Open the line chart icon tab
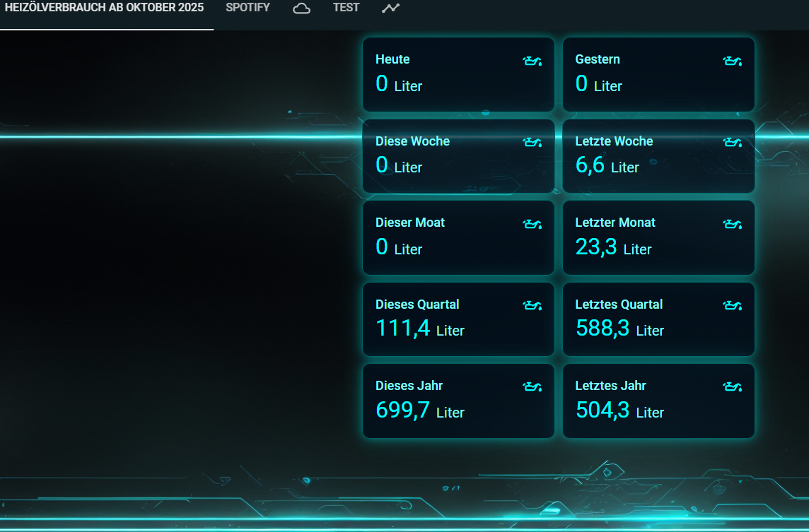Screen dimensions: 809x532 (x=390, y=8)
